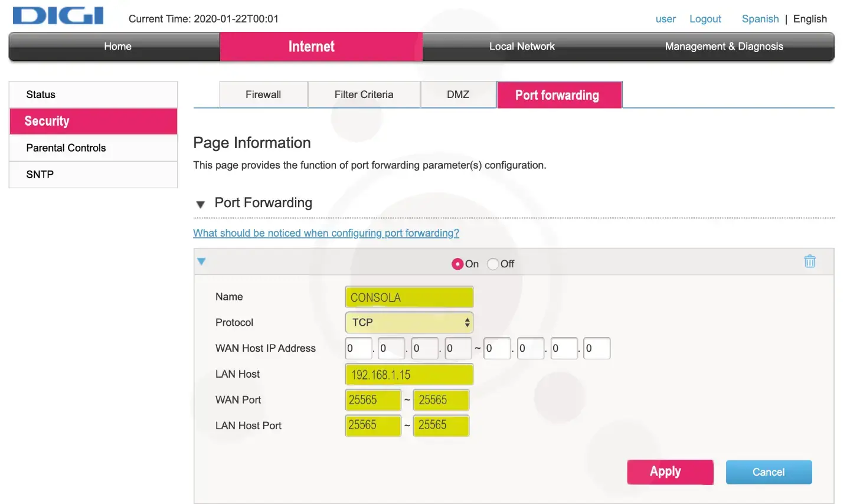Image resolution: width=850 pixels, height=504 pixels.
Task: Click the user link
Action: (666, 19)
